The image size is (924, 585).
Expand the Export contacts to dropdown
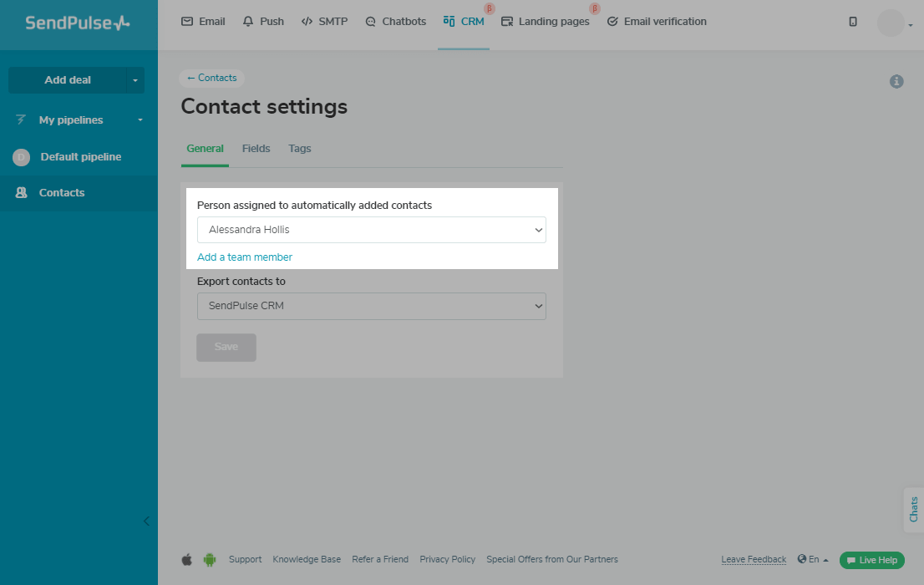tap(371, 306)
